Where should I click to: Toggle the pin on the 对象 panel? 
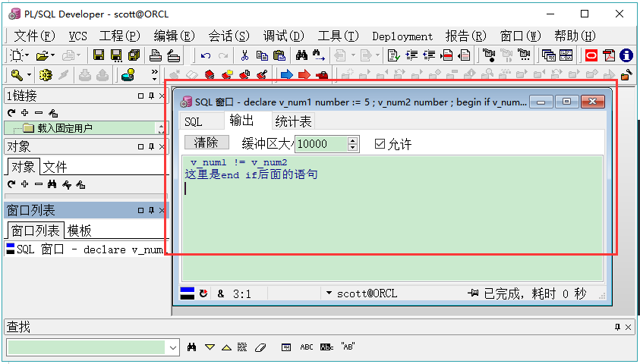(151, 146)
